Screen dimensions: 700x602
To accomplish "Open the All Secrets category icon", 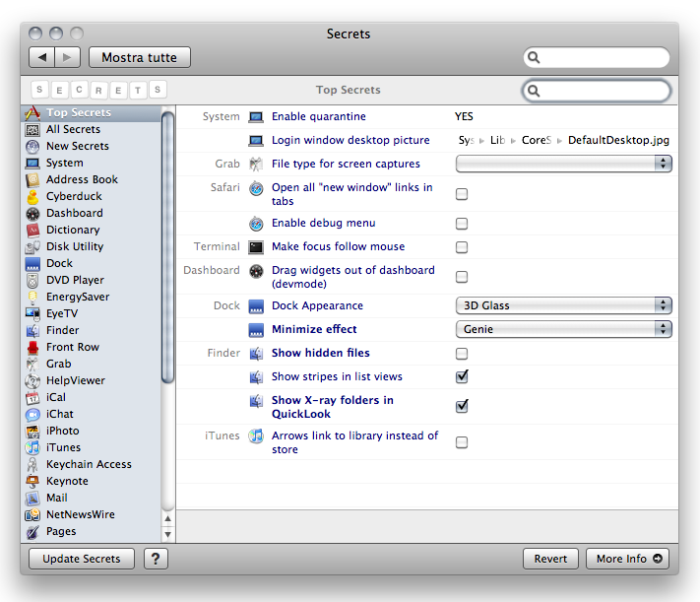I will pos(32,130).
